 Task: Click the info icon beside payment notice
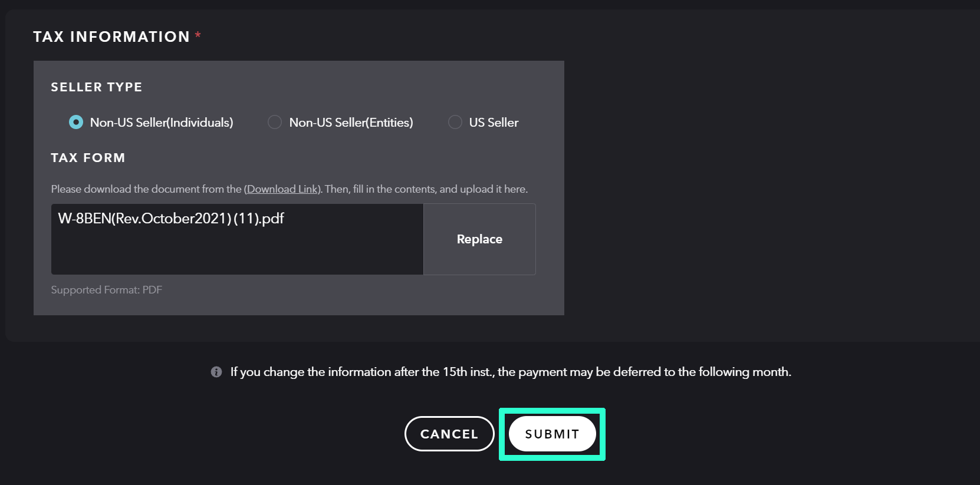click(216, 372)
